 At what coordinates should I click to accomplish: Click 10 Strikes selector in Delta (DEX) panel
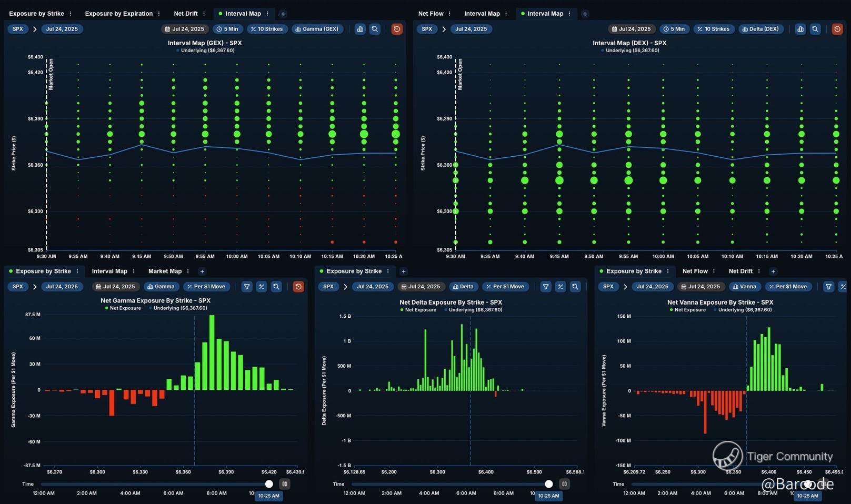click(713, 29)
